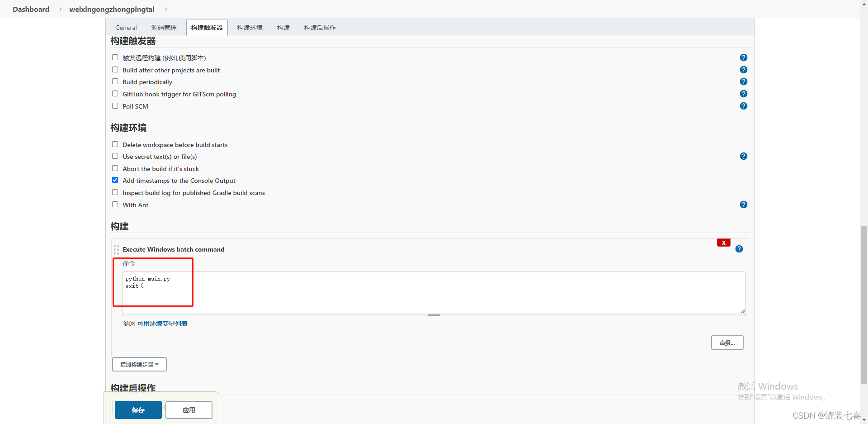Enable With Ant checkbox
Screen dimensions: 868x424
point(115,205)
